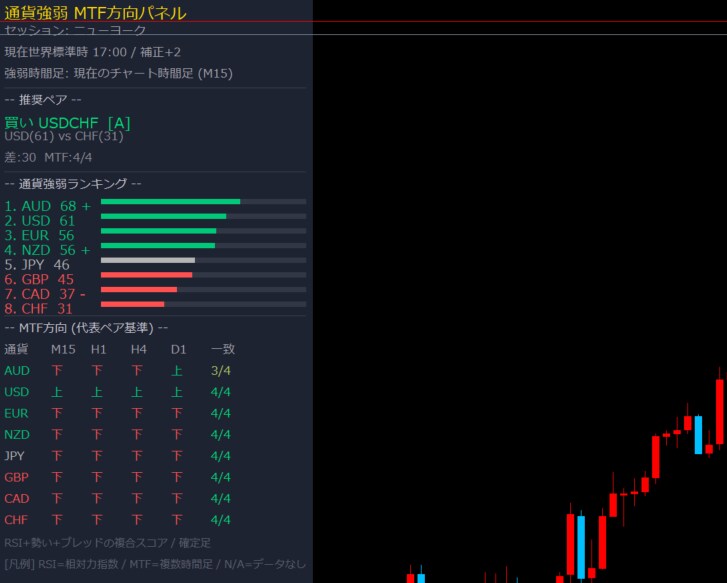Click NZD in the MTF direction table
The image size is (727, 583).
17,435
